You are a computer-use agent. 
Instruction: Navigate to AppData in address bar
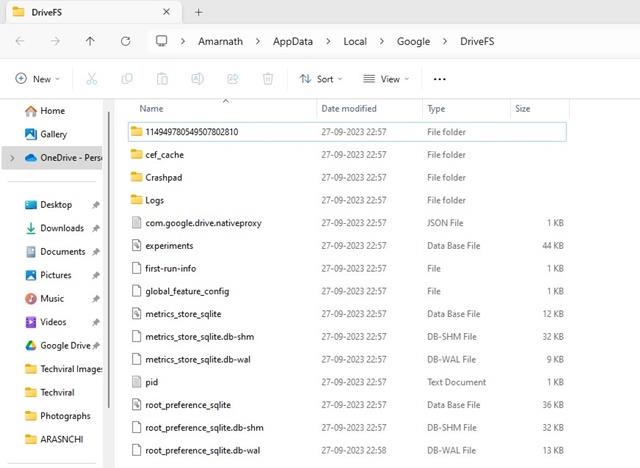point(293,41)
